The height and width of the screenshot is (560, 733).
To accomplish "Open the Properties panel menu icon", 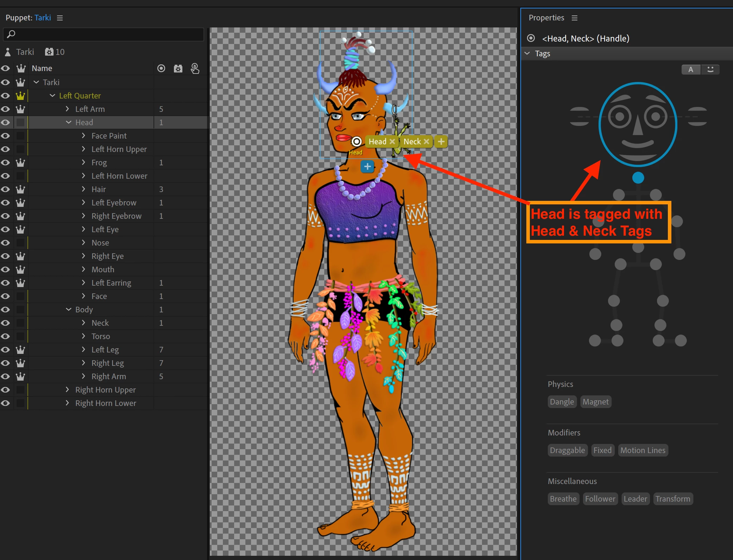I will 575,18.
